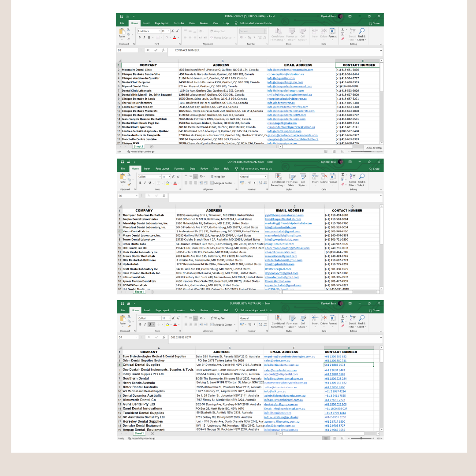Click Delete cells button in the Maryland USA window
The height and width of the screenshot is (476, 476).
click(x=324, y=178)
